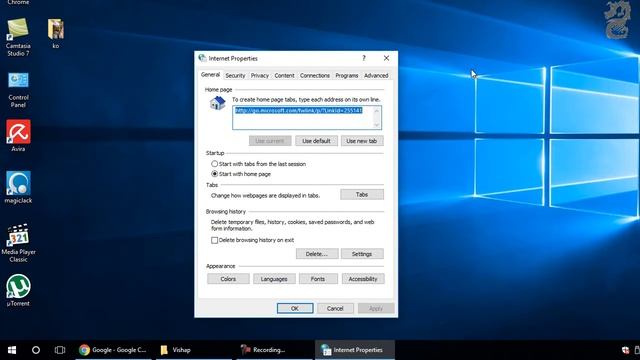Switch to Vishap folder taskbar item

[x=194, y=350]
